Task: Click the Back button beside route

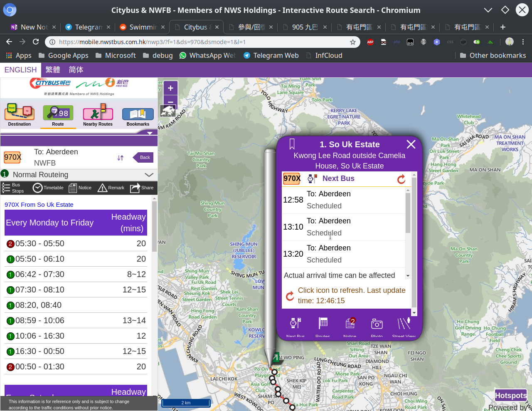Action: coord(143,157)
